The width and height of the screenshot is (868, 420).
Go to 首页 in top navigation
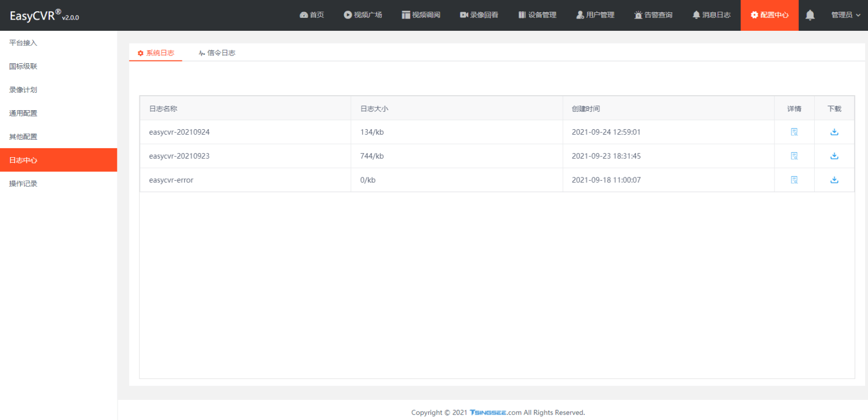pos(312,15)
